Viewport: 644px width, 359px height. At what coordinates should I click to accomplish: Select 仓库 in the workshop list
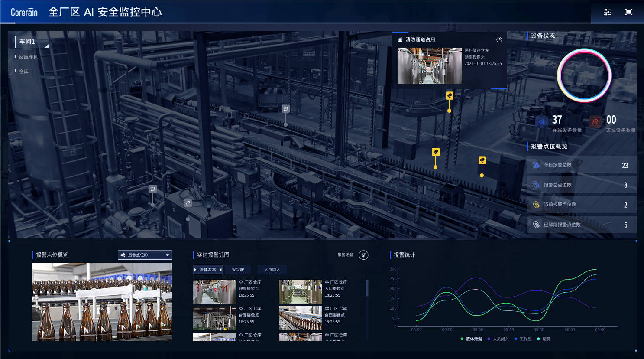click(24, 72)
